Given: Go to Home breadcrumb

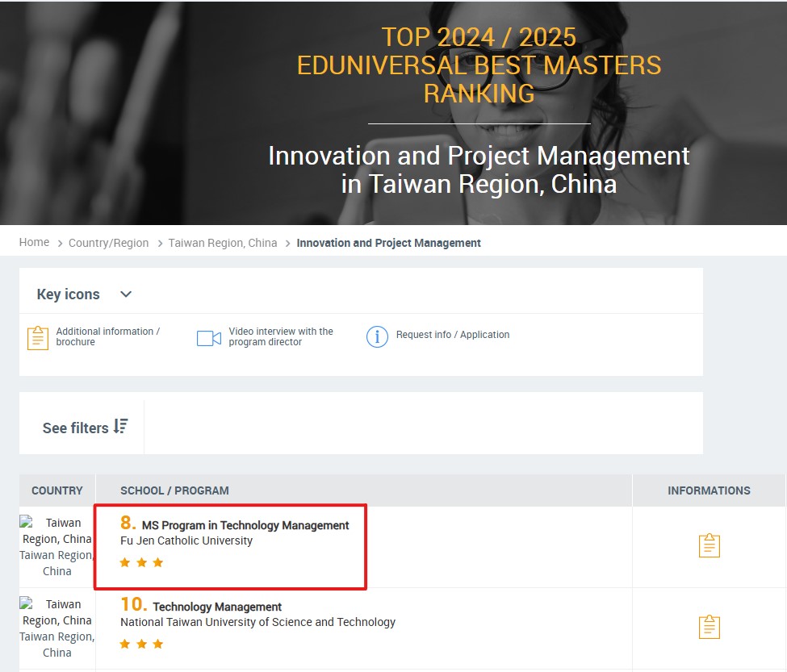Looking at the screenshot, I should [34, 242].
